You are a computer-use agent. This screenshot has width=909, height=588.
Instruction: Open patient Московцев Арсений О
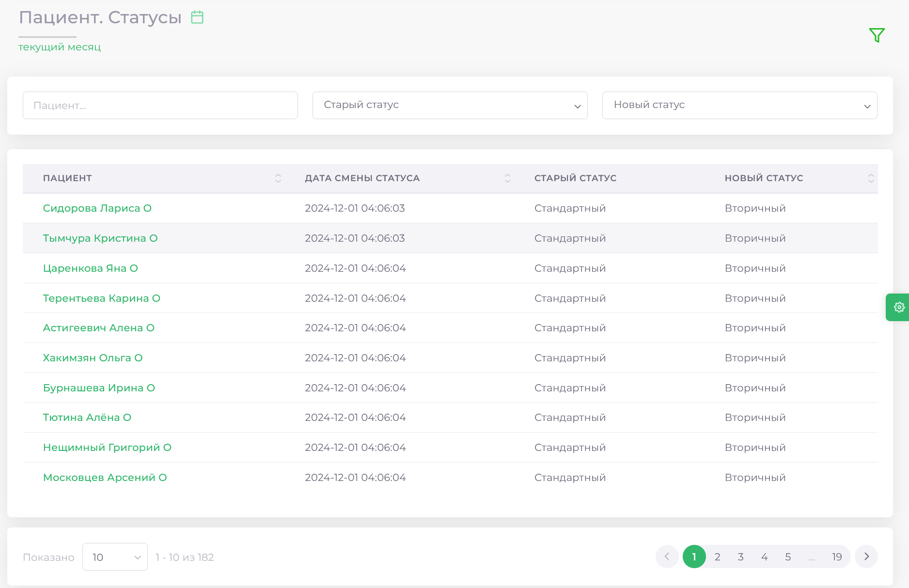click(105, 478)
